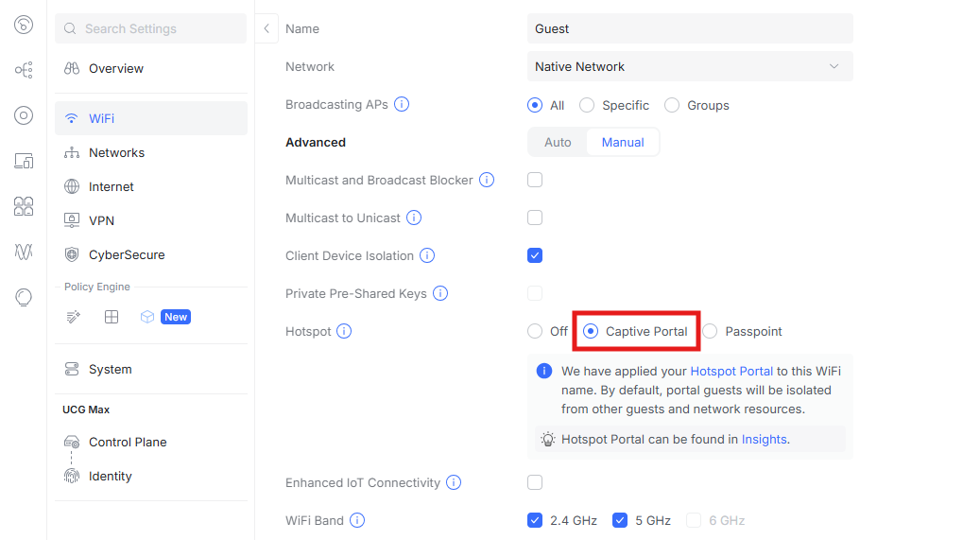Click the info icon beside Broadcasting APs
This screenshot has height=540, width=980.
[x=402, y=105]
